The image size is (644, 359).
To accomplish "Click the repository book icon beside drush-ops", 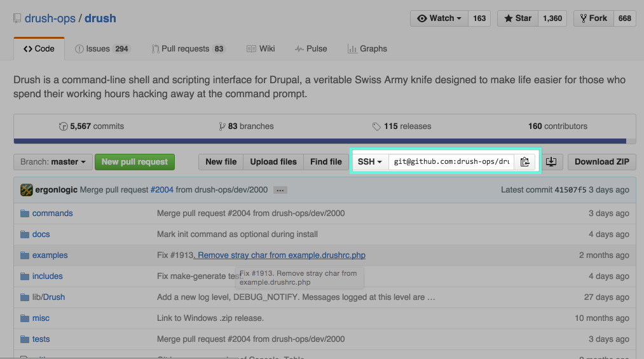I will click(17, 18).
